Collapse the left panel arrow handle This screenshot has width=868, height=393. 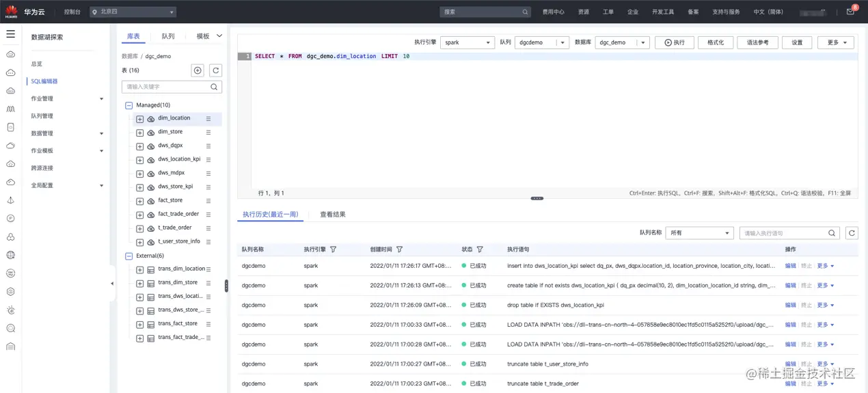[x=112, y=284]
